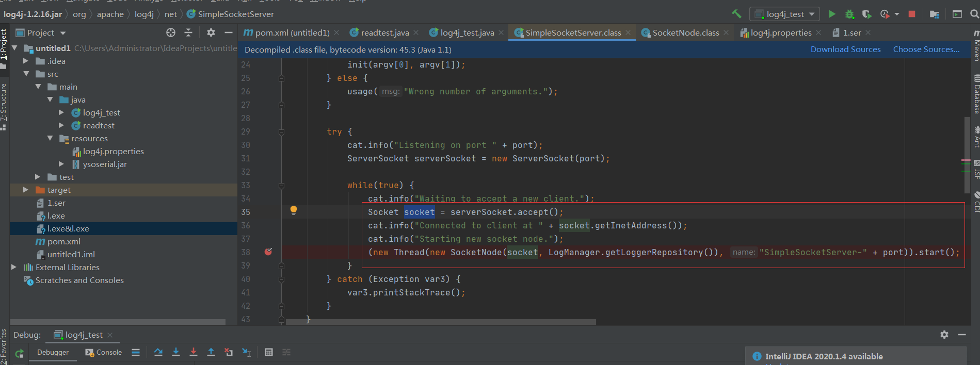Click Show Execution Point icon
This screenshot has width=980, height=365.
click(x=136, y=352)
